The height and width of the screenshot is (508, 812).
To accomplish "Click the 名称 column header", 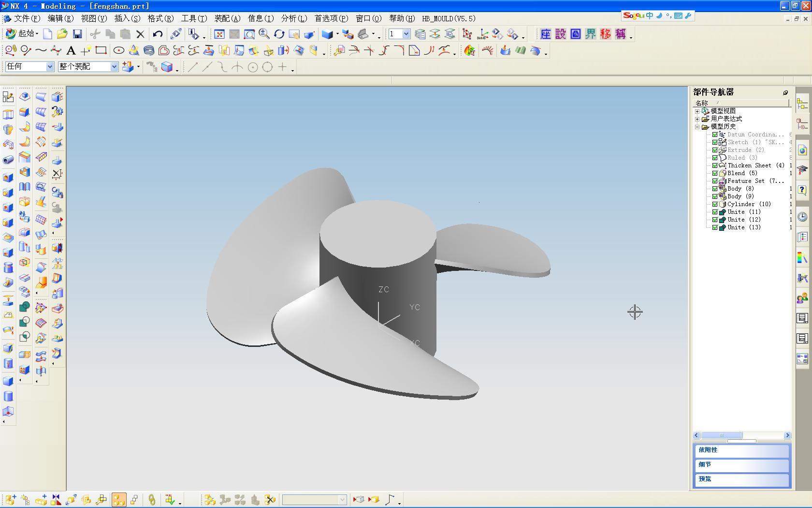I will (741, 103).
